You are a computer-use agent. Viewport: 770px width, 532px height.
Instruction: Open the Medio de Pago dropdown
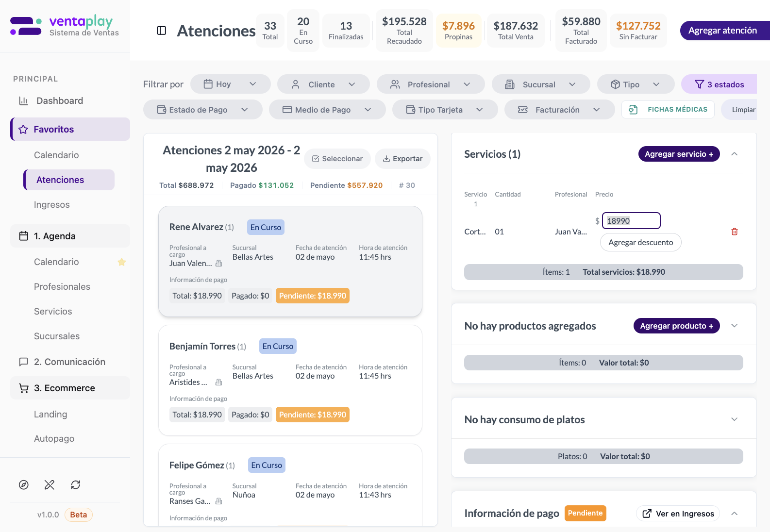tap(327, 109)
